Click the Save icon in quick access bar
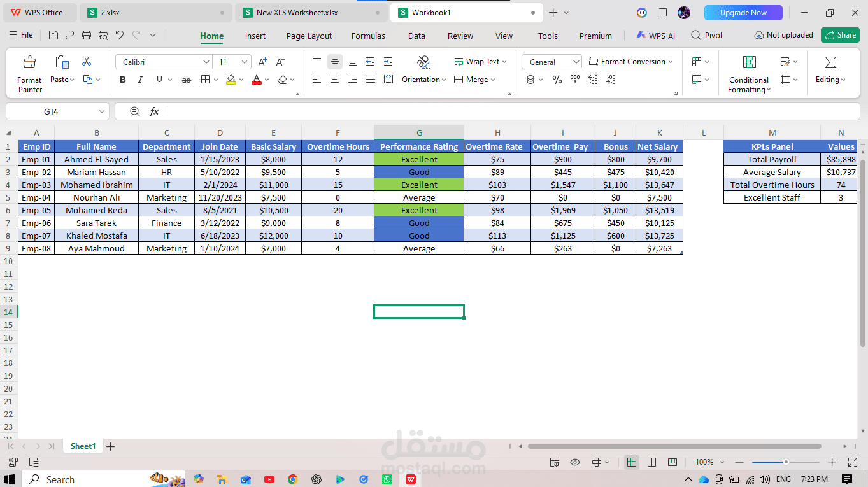 53,36
